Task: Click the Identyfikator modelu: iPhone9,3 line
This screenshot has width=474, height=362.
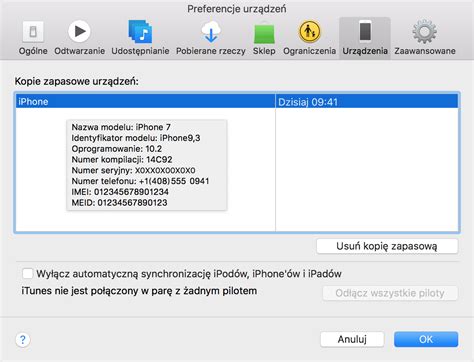Action: 136,138
